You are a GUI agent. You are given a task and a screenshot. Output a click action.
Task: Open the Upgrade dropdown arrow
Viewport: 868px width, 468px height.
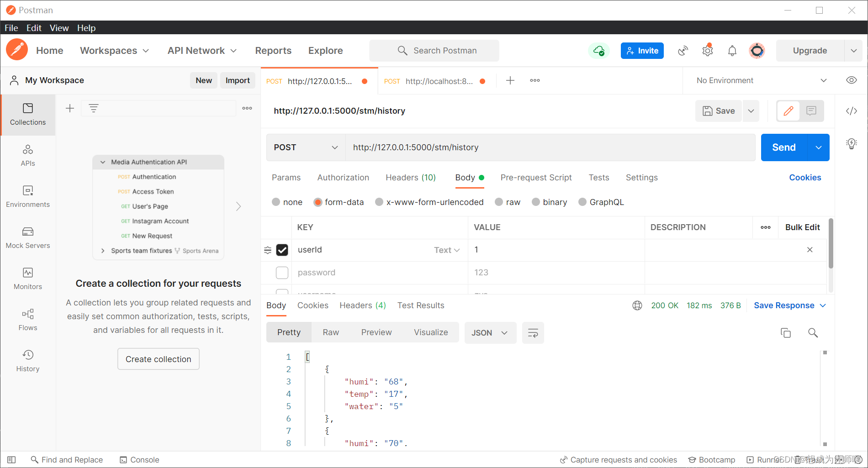(853, 51)
